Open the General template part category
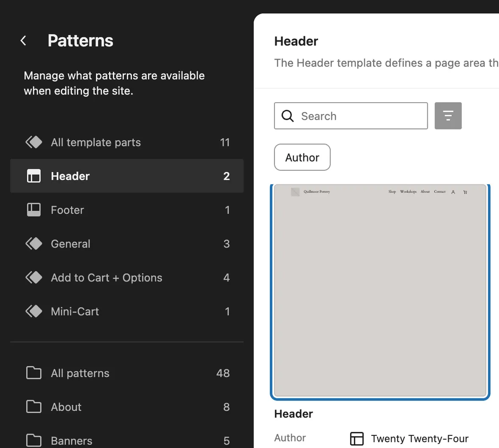The height and width of the screenshot is (448, 499). [127, 244]
